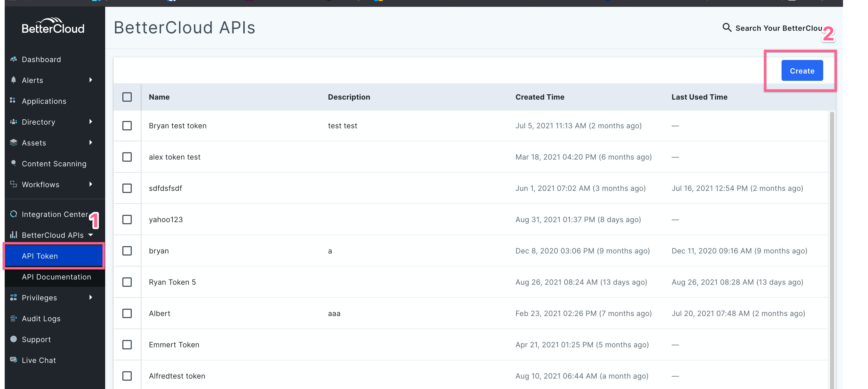Check the checkbox for Bryan test token

(x=127, y=126)
